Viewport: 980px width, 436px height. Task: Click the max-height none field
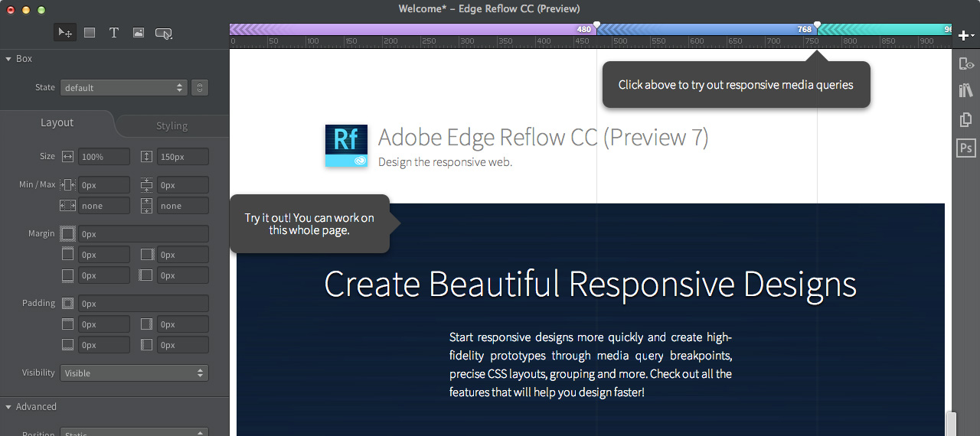(183, 206)
